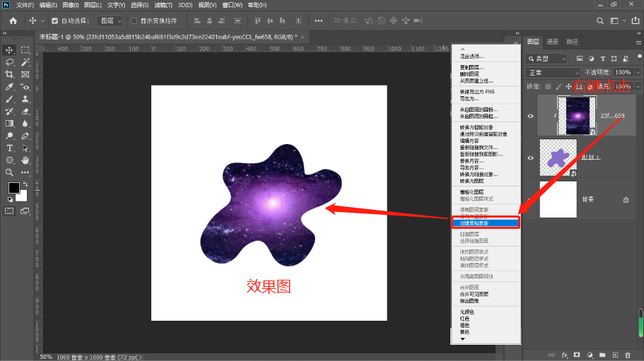Expand the Move tool preset picker arrow
Viewport: 644px width, 361px height.
(x=42, y=21)
